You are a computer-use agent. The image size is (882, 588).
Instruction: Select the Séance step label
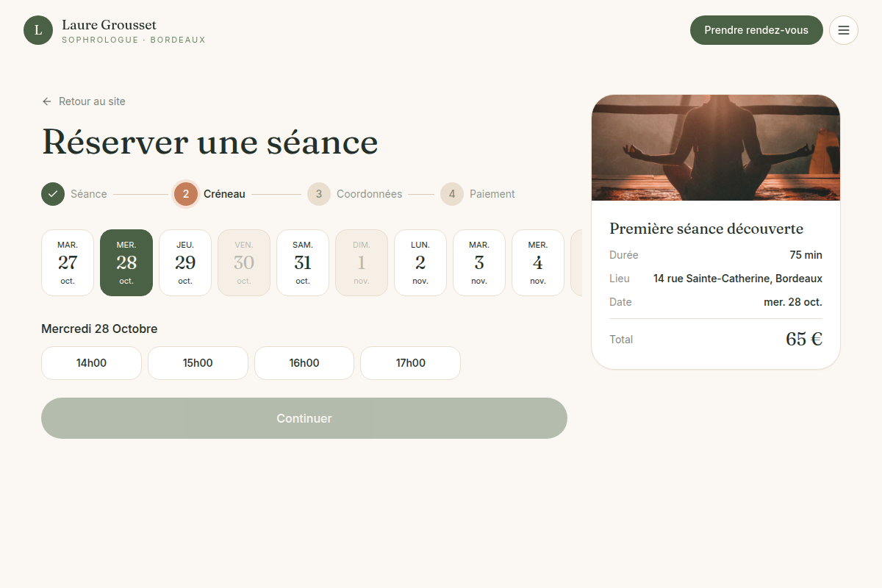click(x=89, y=194)
